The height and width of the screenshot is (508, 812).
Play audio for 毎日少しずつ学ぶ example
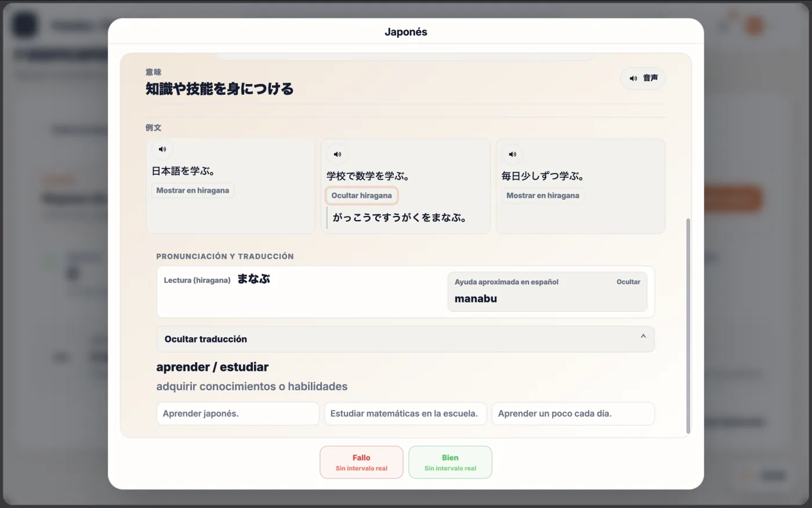click(x=512, y=154)
